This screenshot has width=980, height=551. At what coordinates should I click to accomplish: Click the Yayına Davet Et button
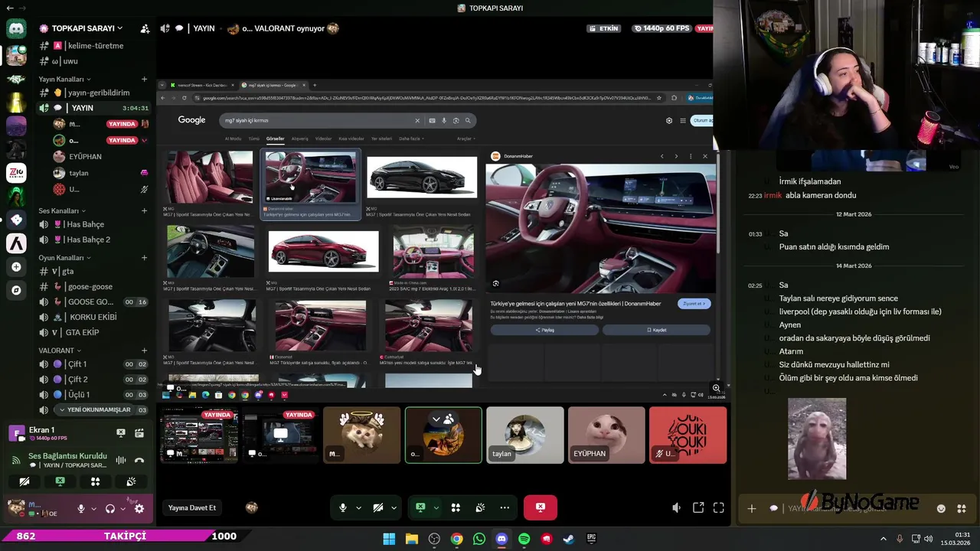[192, 507]
